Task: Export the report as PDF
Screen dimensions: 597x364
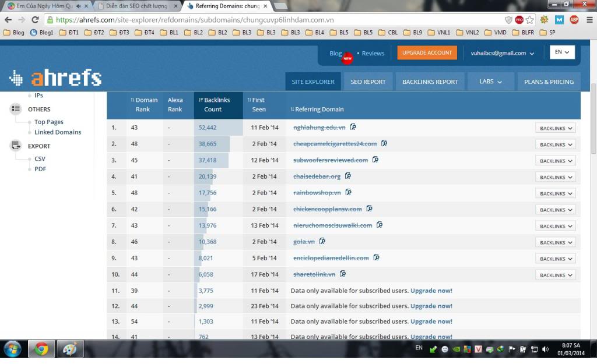Action: pos(40,169)
